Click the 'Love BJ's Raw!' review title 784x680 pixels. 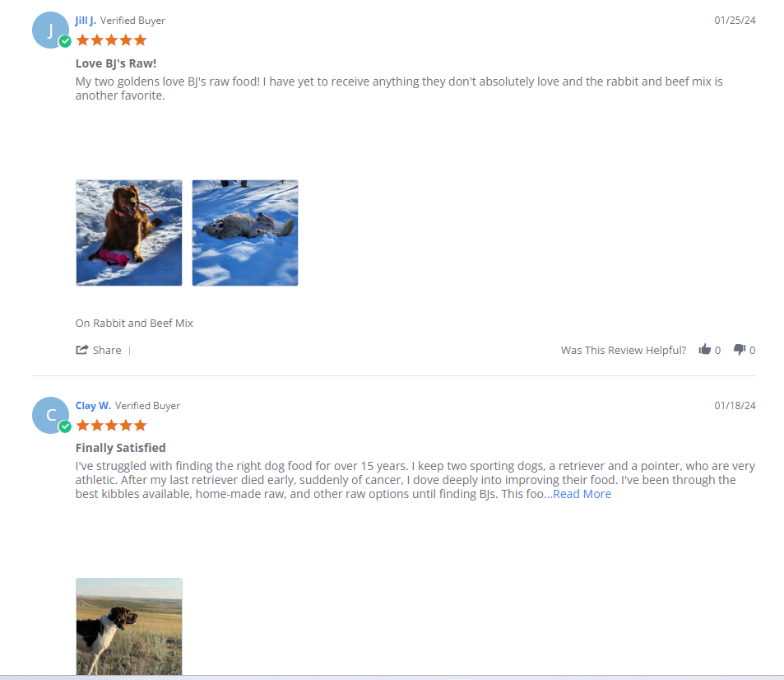coord(116,63)
